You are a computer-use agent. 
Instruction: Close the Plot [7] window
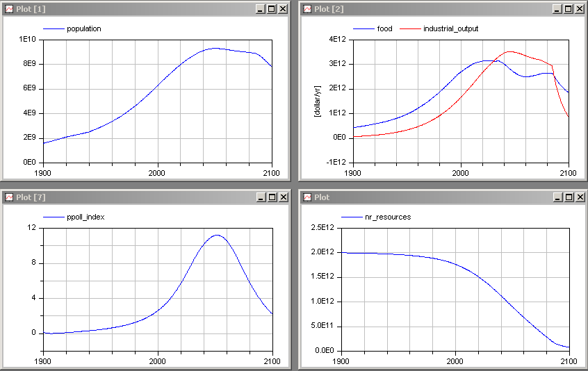282,197
